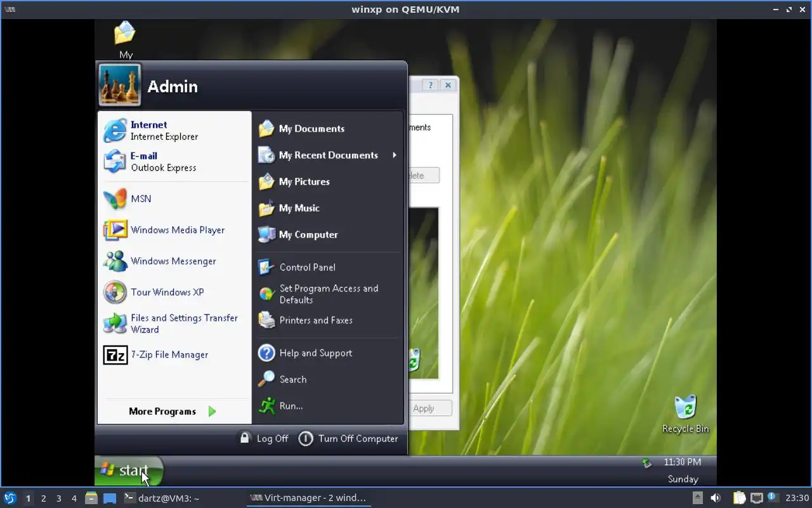The image size is (812, 508).
Task: Open the Run... dialog
Action: tap(329, 406)
